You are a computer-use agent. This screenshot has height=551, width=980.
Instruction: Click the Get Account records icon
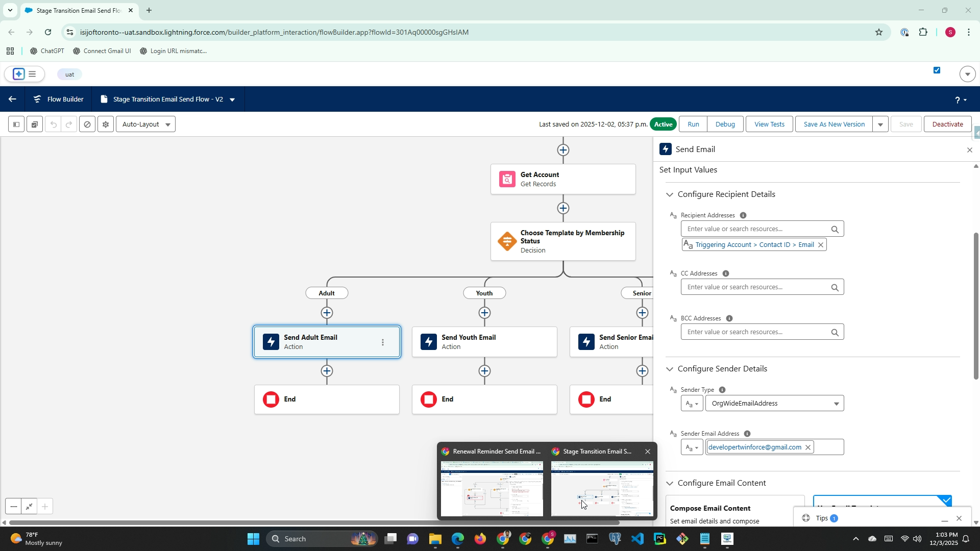click(507, 179)
